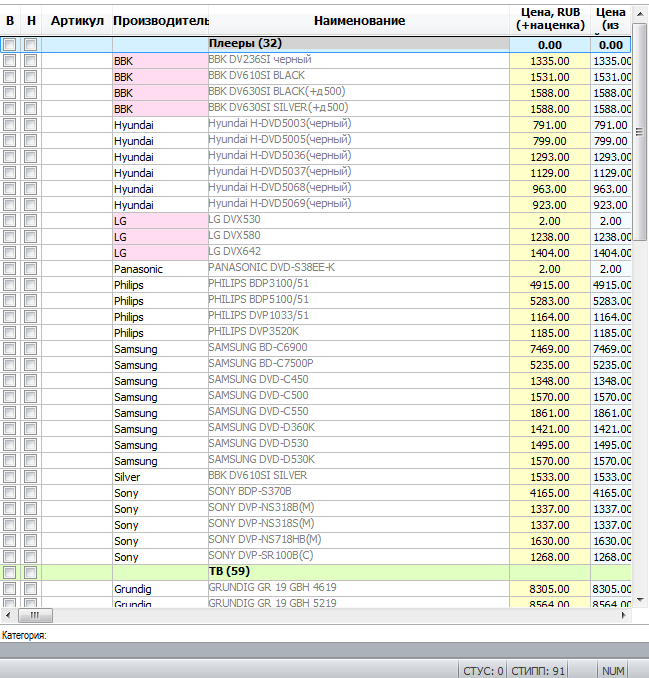
Task: Click the СТУС: 0 status bar entry
Action: click(483, 671)
